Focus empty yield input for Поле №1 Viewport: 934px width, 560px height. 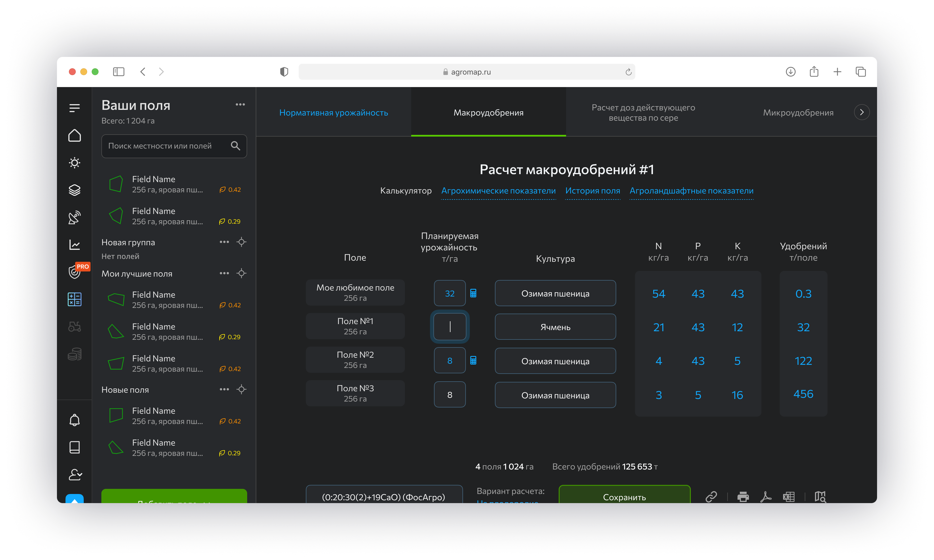tap(450, 326)
